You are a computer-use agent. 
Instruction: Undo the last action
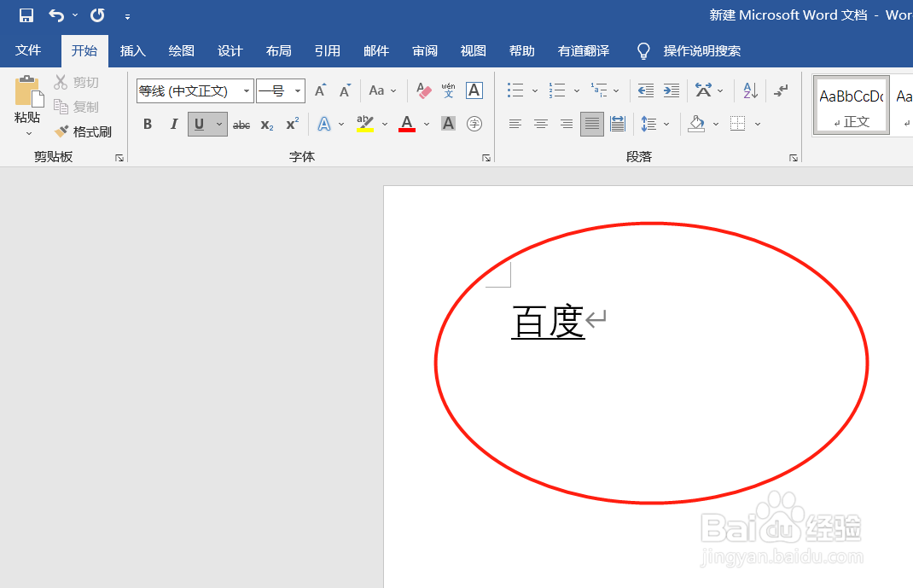click(x=56, y=15)
